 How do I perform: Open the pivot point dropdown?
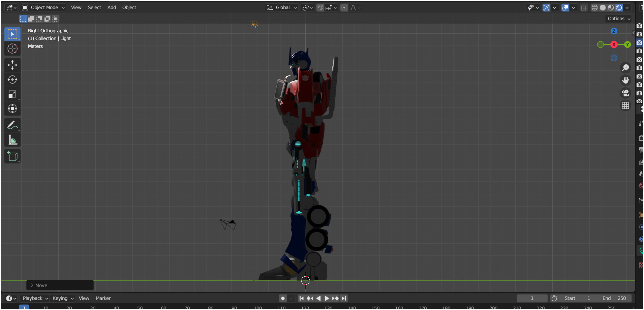coord(308,7)
